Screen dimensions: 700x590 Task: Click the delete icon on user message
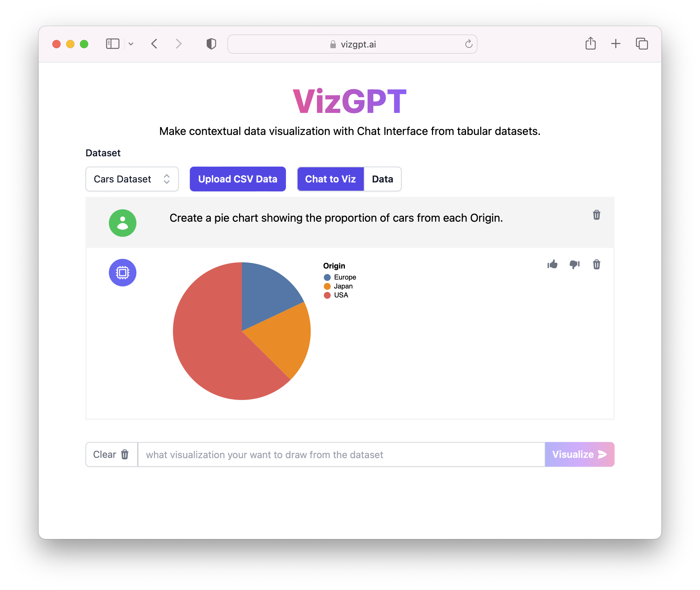pos(597,215)
